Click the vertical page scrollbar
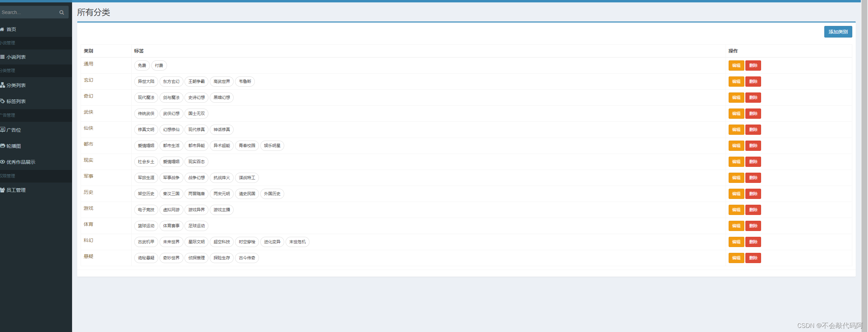This screenshot has width=868, height=332. click(864, 166)
